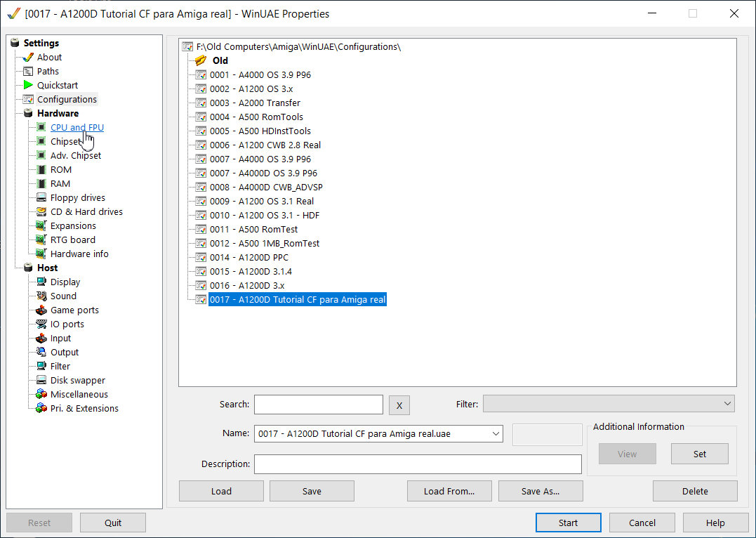The width and height of the screenshot is (756, 538).
Task: Click the Configurations icon in the sidebar
Action: [28, 100]
